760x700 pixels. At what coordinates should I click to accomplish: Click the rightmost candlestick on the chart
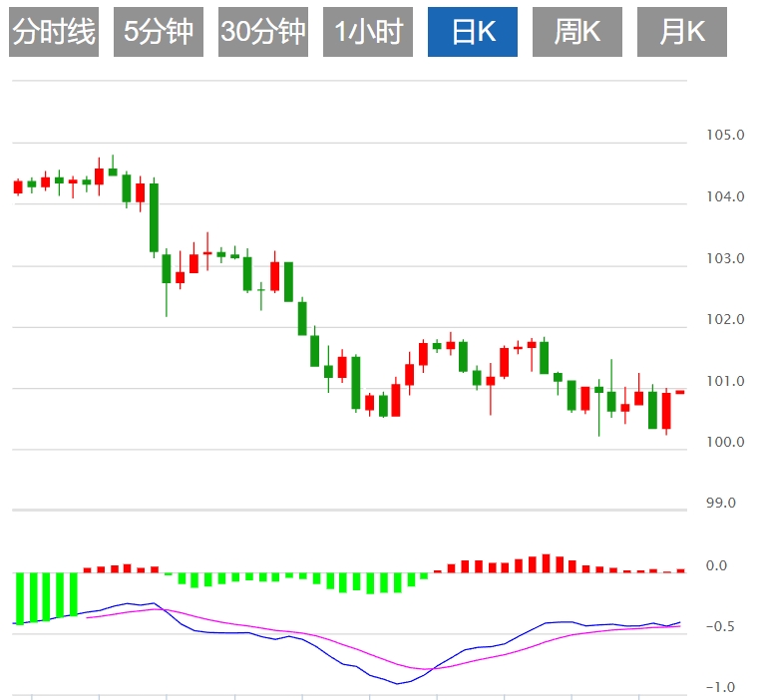pyautogui.click(x=679, y=392)
